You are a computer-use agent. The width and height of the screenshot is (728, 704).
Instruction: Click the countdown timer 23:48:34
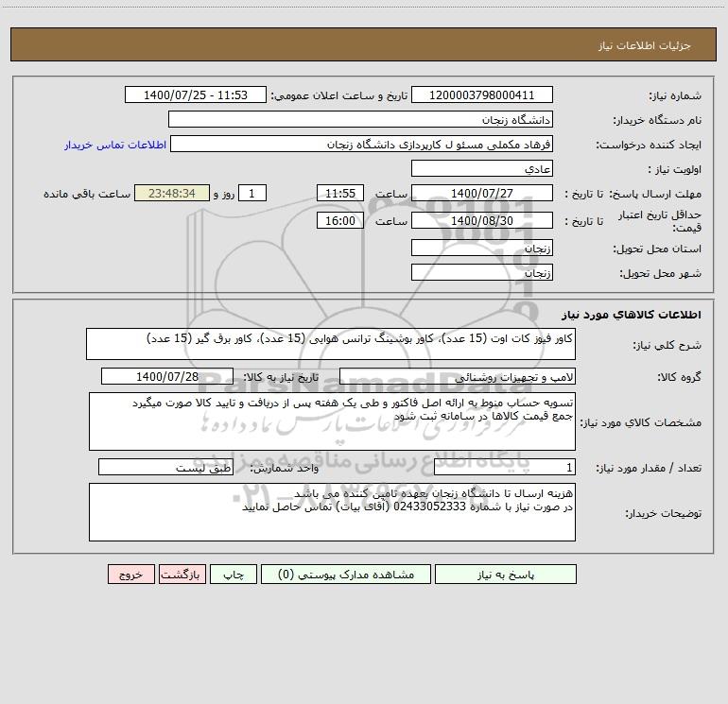pos(172,193)
